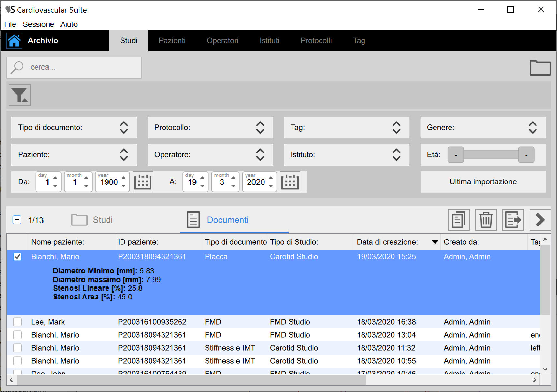The width and height of the screenshot is (557, 392).
Task: Click the Home icon next to Archivio
Action: pos(14,41)
